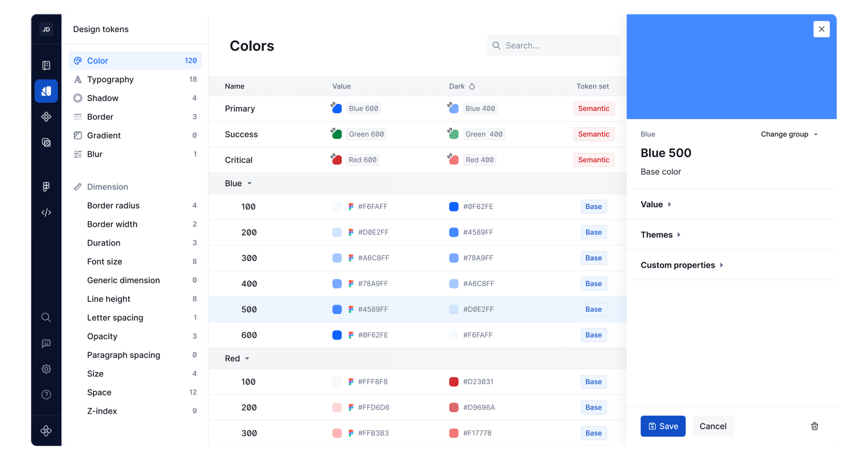868x460 pixels.
Task: Open the Figma integration icon in sidebar
Action: point(46,187)
